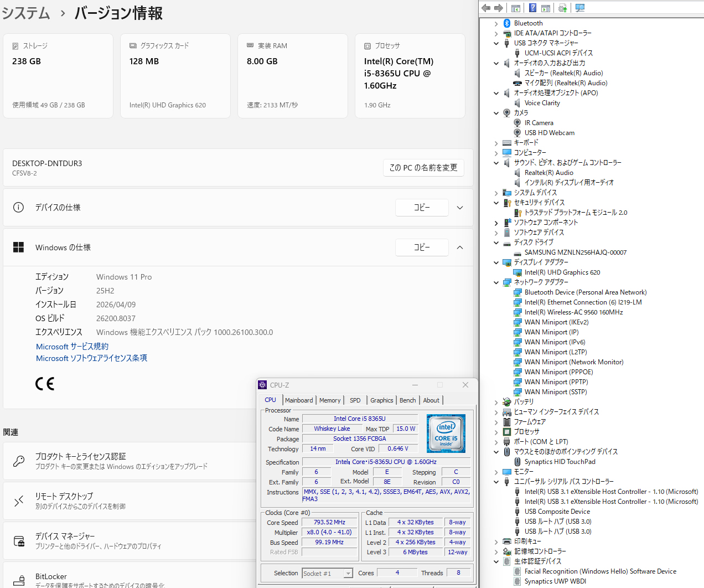Viewport: 704px width, 588px height.
Task: Switch to the Graphics tab in CPU-Z
Action: pos(381,400)
